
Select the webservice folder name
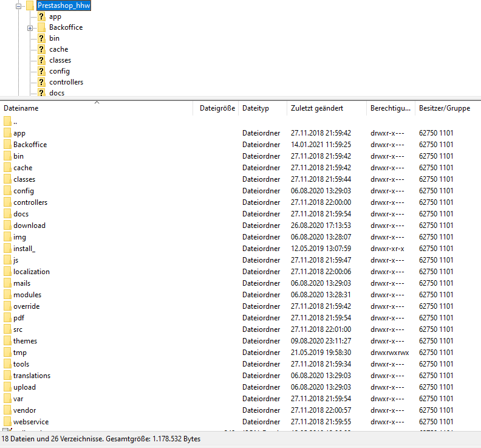(31, 422)
